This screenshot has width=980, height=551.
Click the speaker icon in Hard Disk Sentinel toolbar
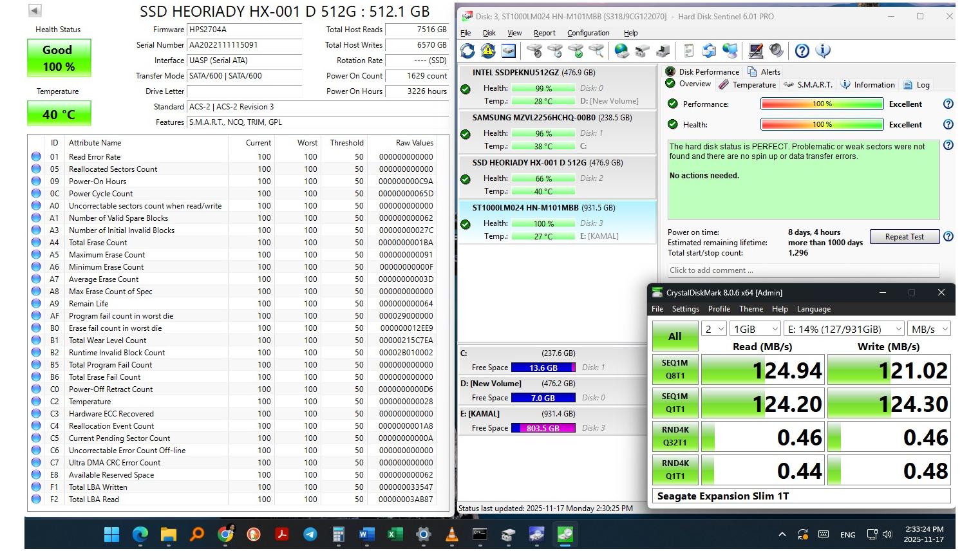pos(777,51)
